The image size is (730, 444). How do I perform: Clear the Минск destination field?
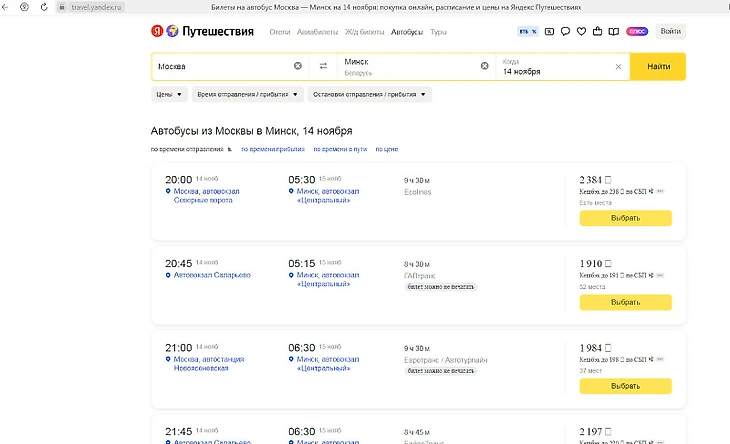coord(485,66)
